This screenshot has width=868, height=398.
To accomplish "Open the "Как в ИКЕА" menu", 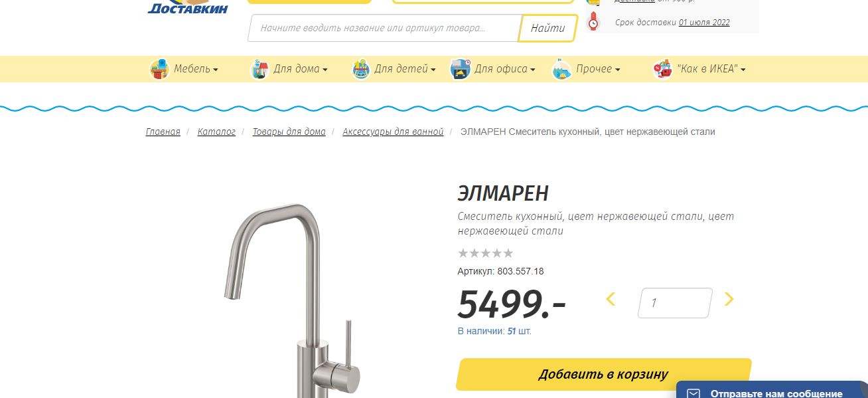I will (711, 69).
